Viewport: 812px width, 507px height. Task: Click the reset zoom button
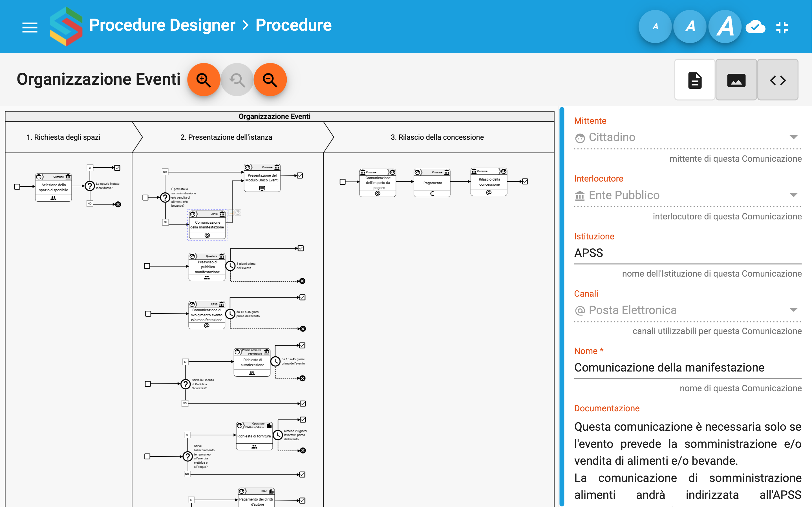[237, 80]
